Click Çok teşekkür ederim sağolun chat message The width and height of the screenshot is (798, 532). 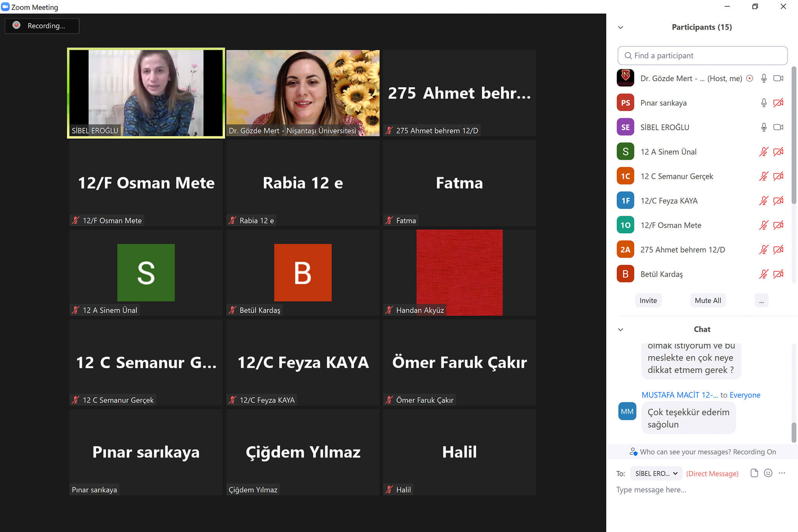point(689,418)
